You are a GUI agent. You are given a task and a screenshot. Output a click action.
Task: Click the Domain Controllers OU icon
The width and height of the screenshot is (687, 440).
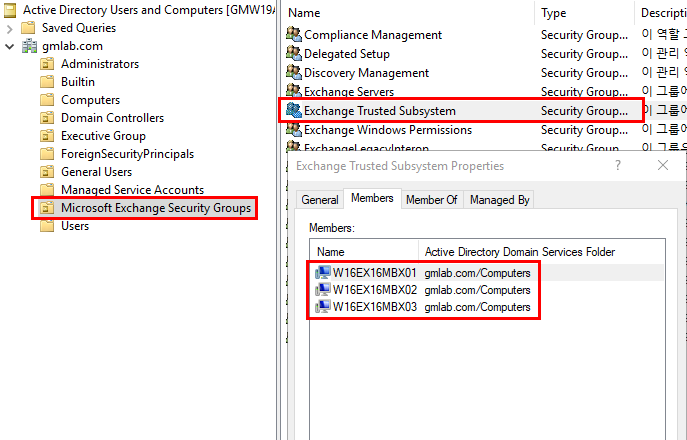[x=47, y=118]
